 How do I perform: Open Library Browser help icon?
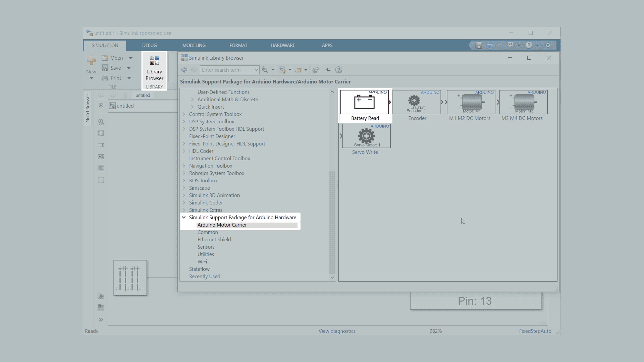coord(339,70)
